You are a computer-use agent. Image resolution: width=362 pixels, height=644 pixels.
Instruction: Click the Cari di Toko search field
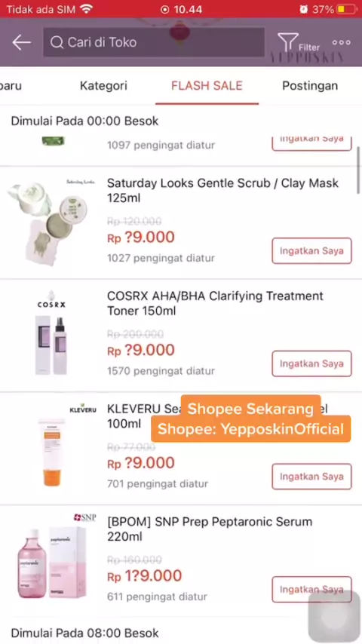pyautogui.click(x=154, y=42)
